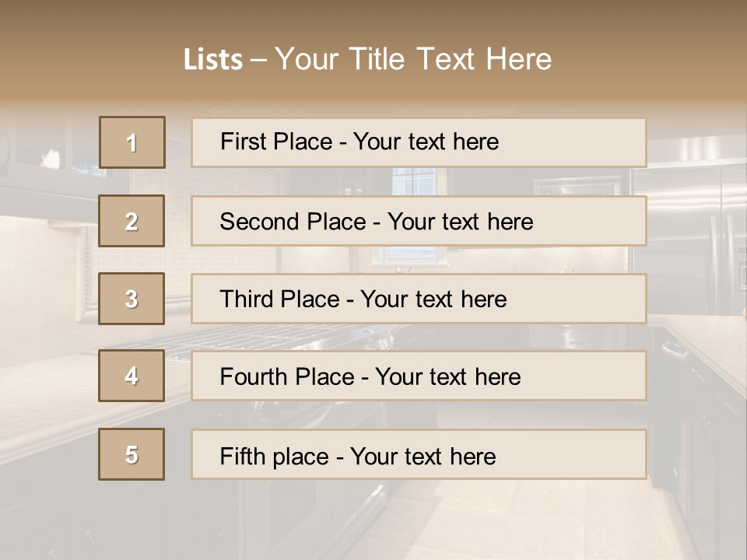Screen dimensions: 747x560
Task: Select the First Place text box
Action: tap(419, 142)
